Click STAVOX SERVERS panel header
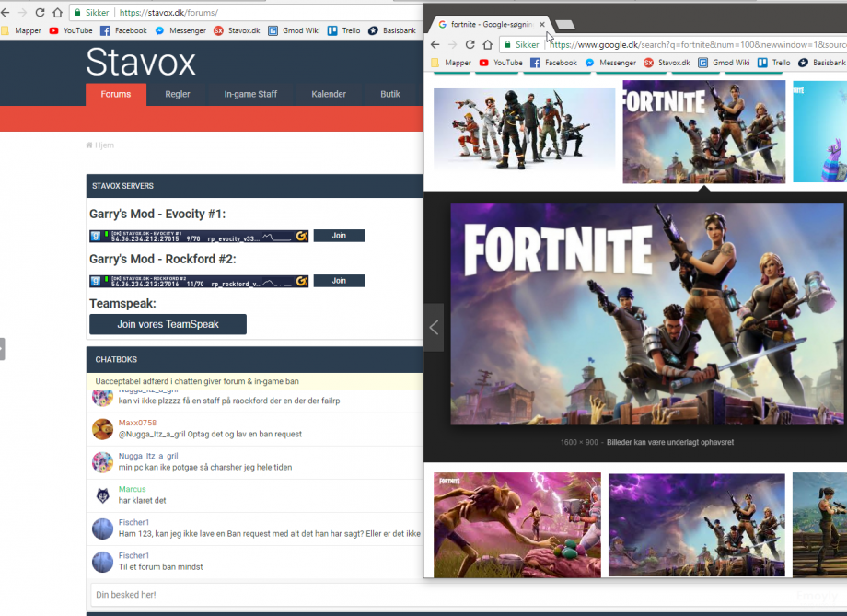 pos(254,186)
